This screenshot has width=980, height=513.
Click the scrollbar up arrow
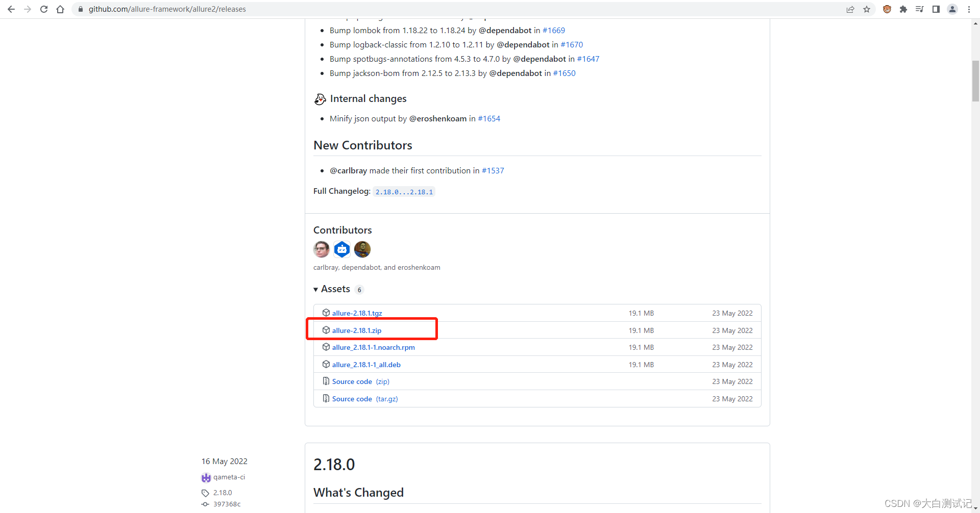coord(975,23)
